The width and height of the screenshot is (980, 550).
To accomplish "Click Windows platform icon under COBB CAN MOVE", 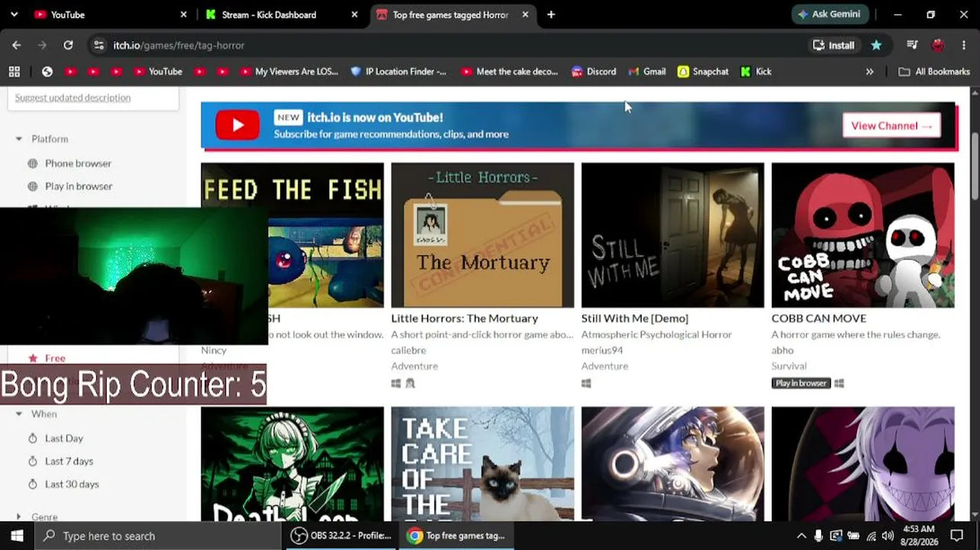I will (839, 383).
